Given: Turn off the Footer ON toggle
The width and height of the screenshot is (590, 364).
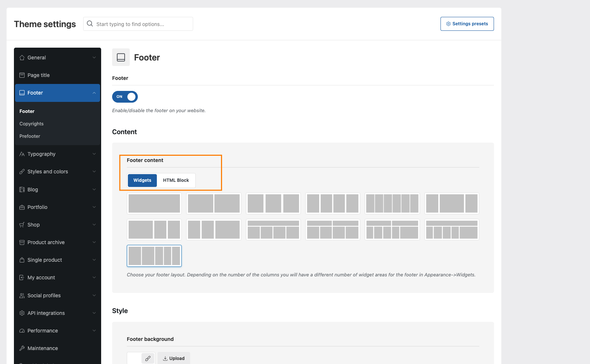Looking at the screenshot, I should 125,97.
